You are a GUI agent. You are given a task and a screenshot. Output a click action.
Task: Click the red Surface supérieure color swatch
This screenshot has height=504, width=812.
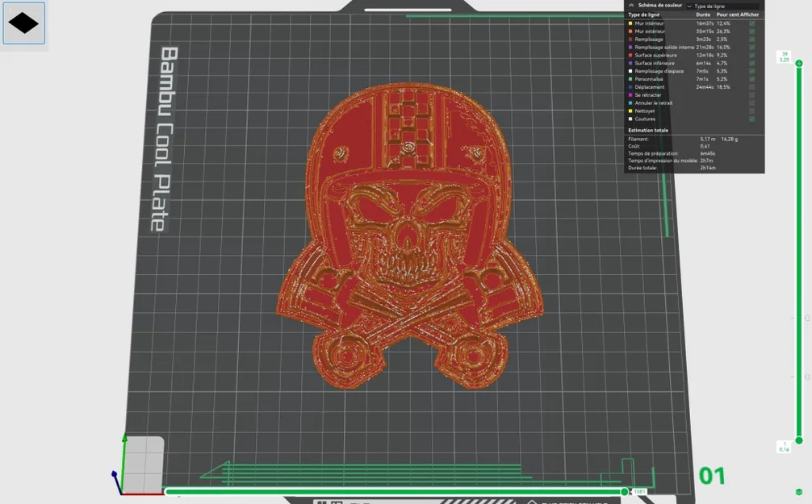click(630, 56)
